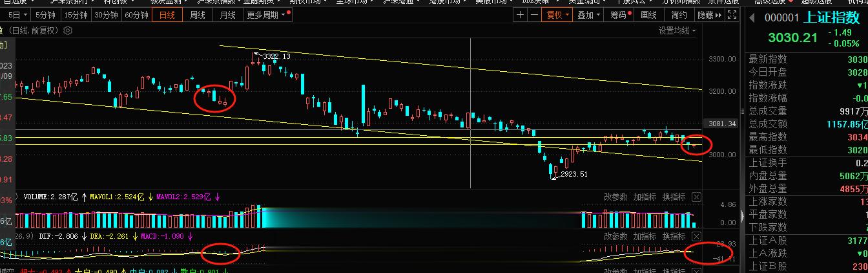Click the 3322.13 high price label
The width and height of the screenshot is (868, 273).
click(276, 57)
